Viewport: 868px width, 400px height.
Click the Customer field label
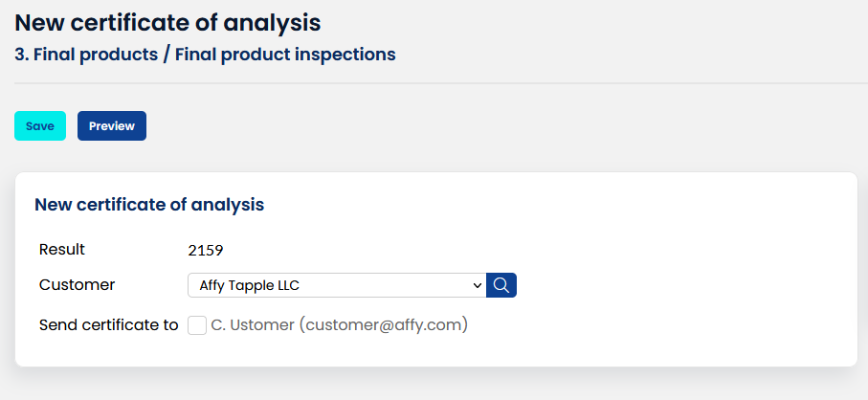(x=77, y=285)
